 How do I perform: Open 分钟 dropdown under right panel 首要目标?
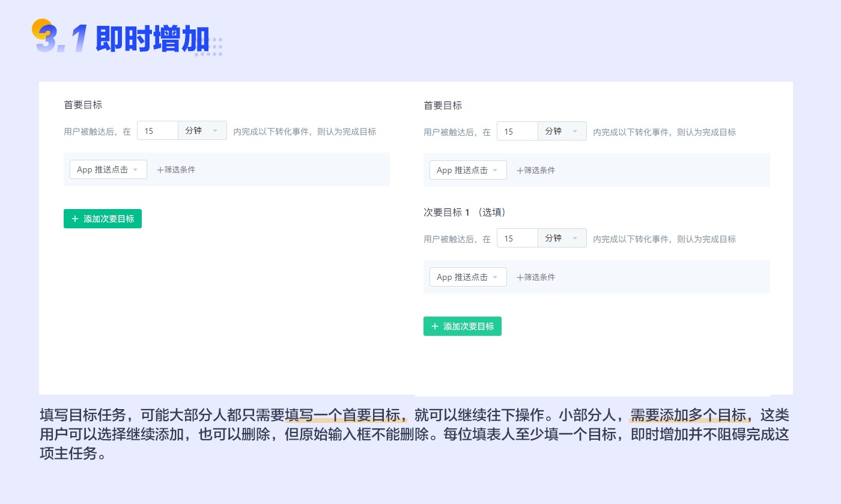tap(562, 131)
